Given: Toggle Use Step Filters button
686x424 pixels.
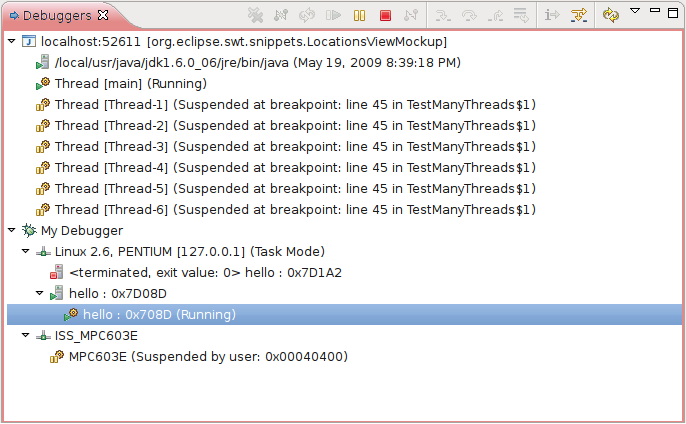Looking at the screenshot, I should [579, 16].
